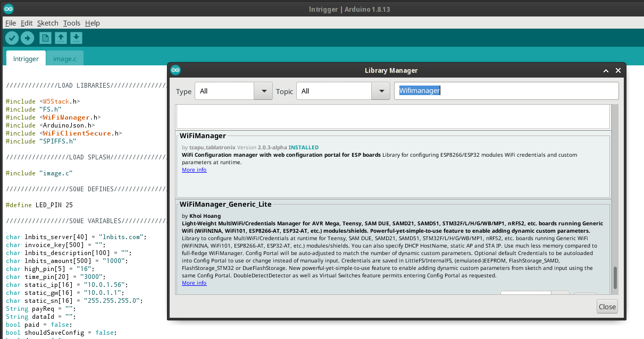This screenshot has height=339, width=644.
Task: Open More info link for WiFiManager
Action: (194, 170)
